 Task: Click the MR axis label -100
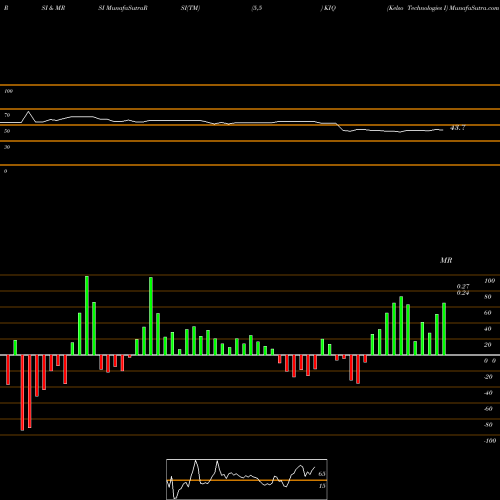490,441
